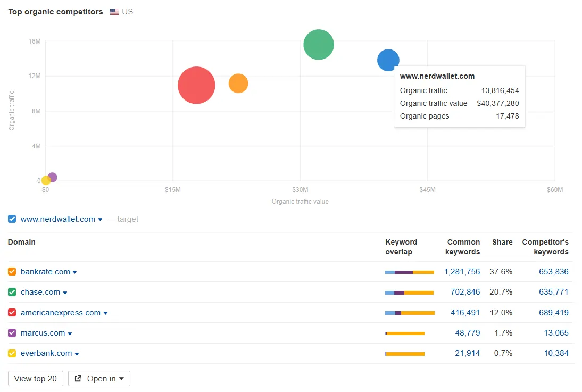This screenshot has width=582, height=392.
Task: Open the marcus.com dropdown arrow
Action: (x=70, y=333)
